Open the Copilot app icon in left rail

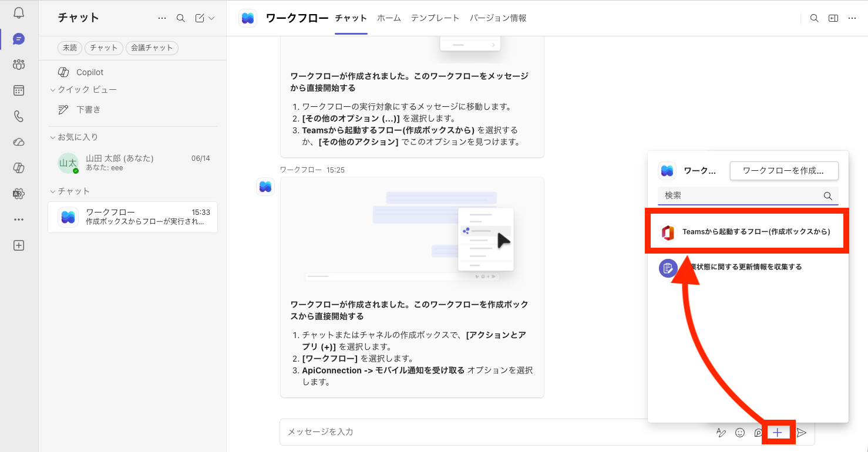pyautogui.click(x=19, y=168)
